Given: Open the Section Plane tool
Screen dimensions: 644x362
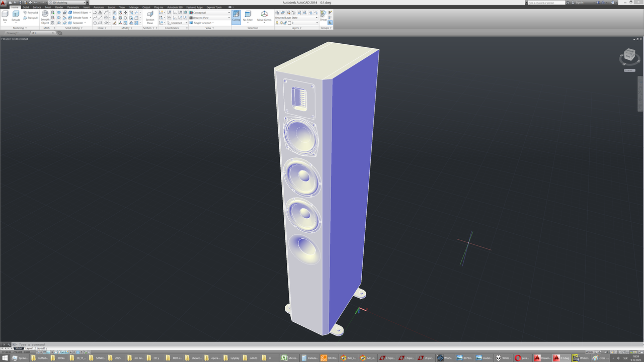Looking at the screenshot, I should [x=150, y=18].
